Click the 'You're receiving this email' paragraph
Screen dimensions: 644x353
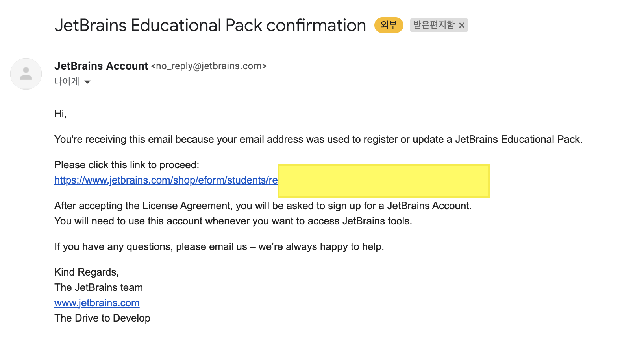pyautogui.click(x=318, y=139)
